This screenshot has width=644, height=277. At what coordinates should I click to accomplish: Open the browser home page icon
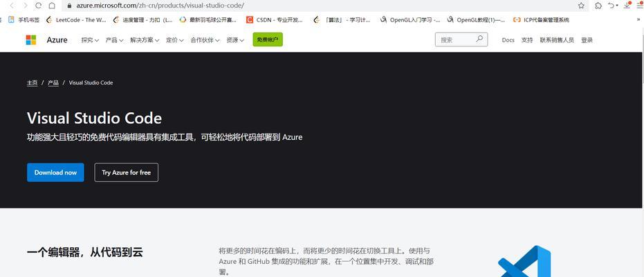(x=52, y=6)
